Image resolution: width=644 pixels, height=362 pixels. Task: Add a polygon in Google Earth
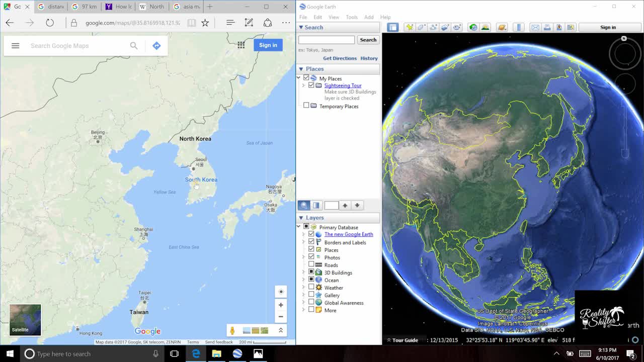pos(422,27)
